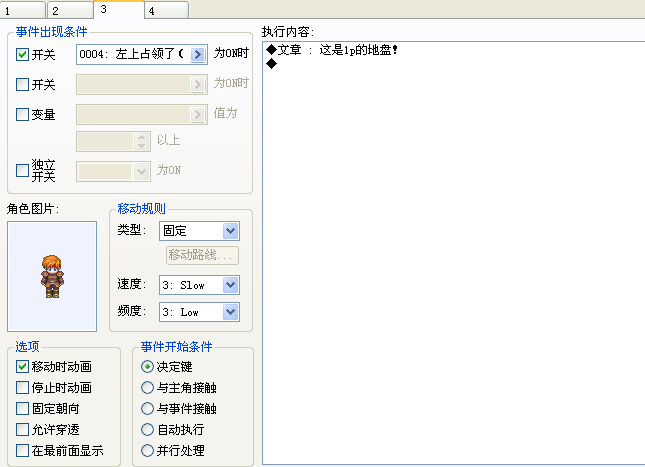This screenshot has height=467, width=645.
Task: Select event page tab 3
Action: [119, 9]
